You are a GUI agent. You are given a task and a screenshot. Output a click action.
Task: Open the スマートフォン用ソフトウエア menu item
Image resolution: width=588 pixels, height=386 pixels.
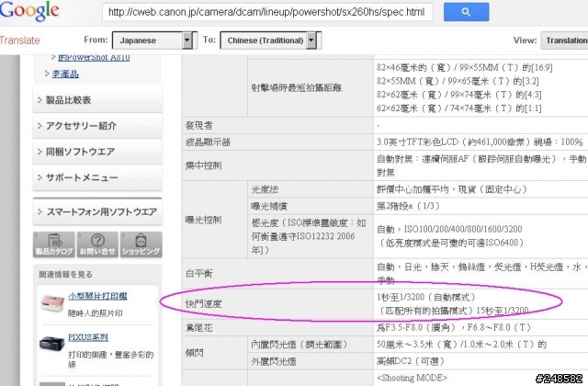tap(97, 212)
